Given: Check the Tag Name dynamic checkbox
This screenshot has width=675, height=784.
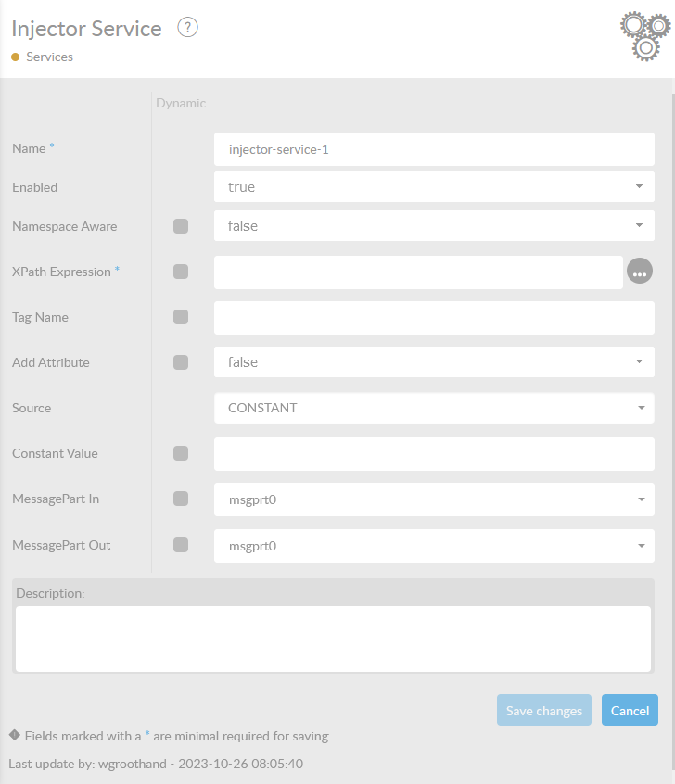Looking at the screenshot, I should click(181, 317).
